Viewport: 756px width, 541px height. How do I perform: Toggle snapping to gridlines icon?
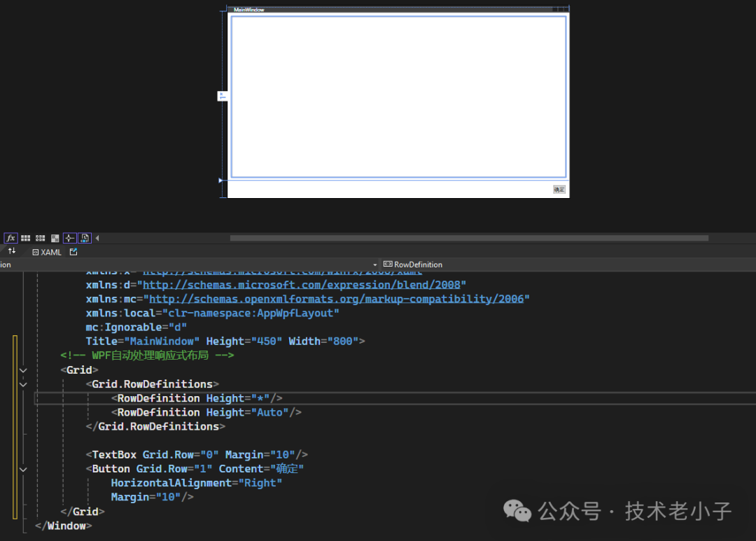pos(41,238)
